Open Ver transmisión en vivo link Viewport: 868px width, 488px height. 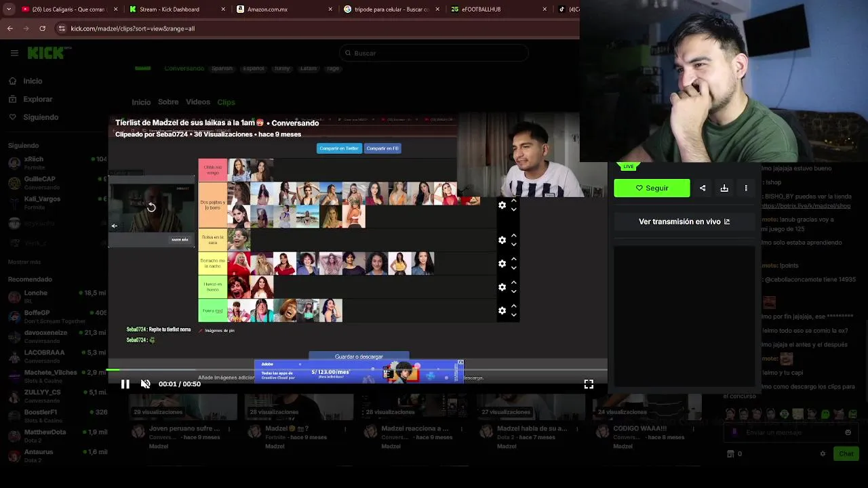click(x=684, y=222)
